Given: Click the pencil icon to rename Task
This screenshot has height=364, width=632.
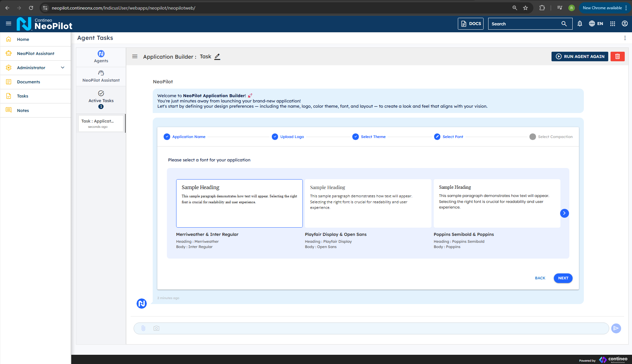Looking at the screenshot, I should tap(217, 57).
